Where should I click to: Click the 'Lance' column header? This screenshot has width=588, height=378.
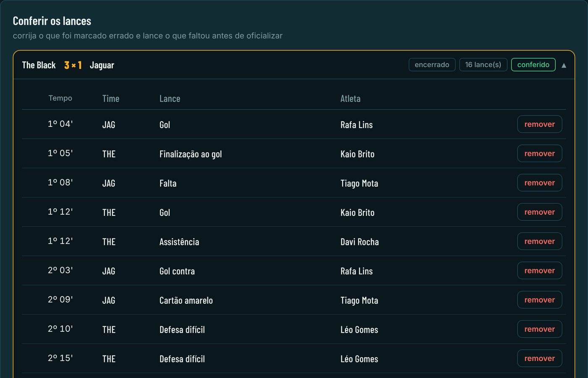[170, 99]
